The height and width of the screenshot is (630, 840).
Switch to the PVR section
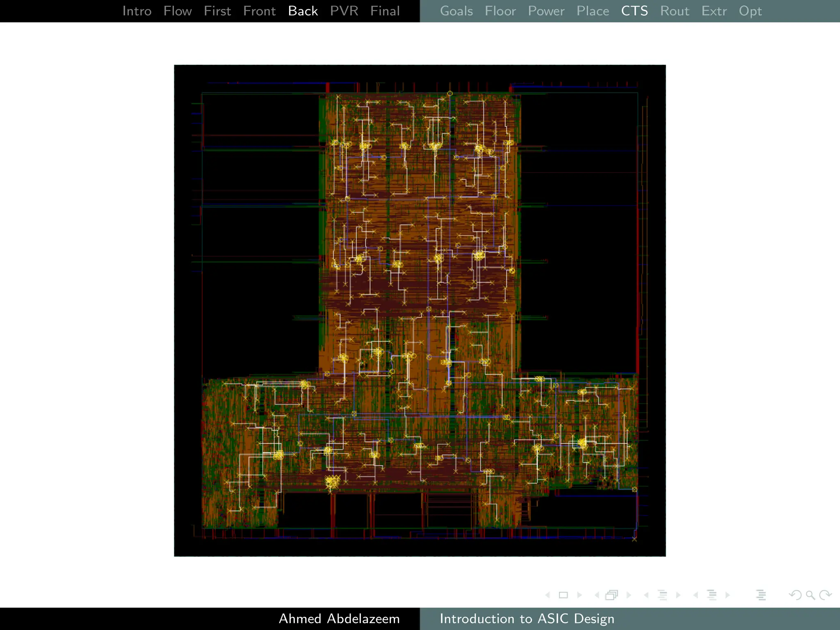344,11
